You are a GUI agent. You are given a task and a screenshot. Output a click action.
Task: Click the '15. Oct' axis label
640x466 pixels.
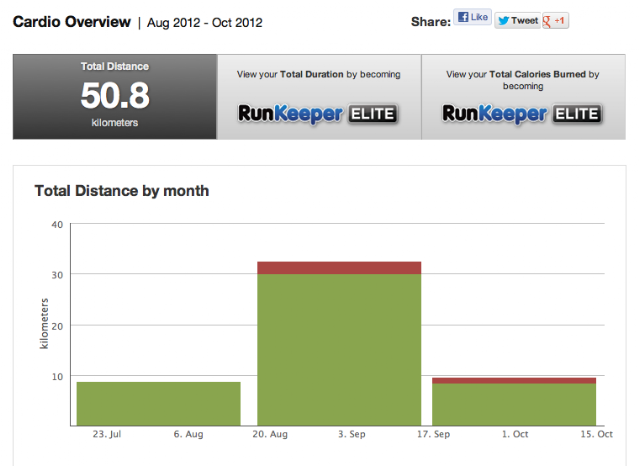click(x=596, y=434)
